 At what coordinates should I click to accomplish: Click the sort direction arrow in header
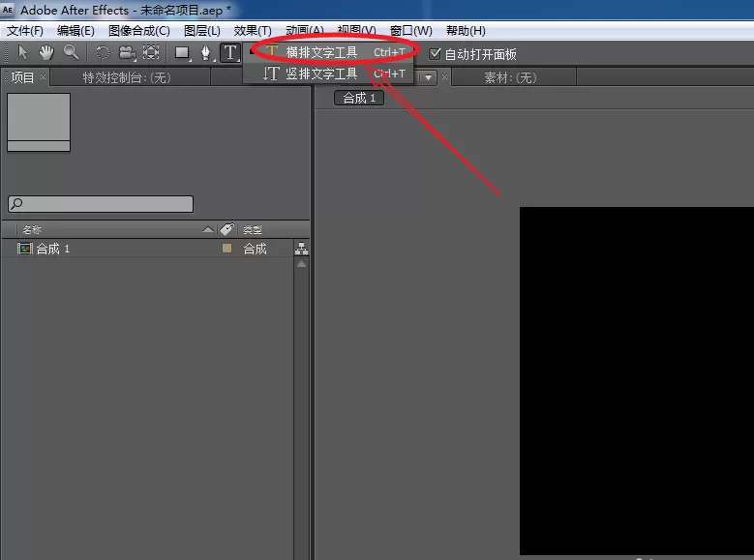pyautogui.click(x=208, y=230)
